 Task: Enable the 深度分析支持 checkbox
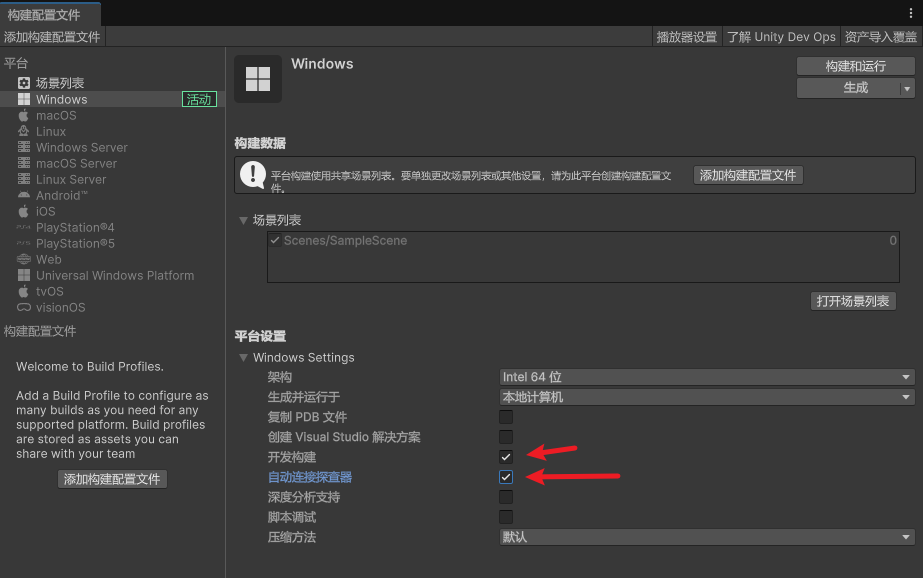pyautogui.click(x=506, y=497)
